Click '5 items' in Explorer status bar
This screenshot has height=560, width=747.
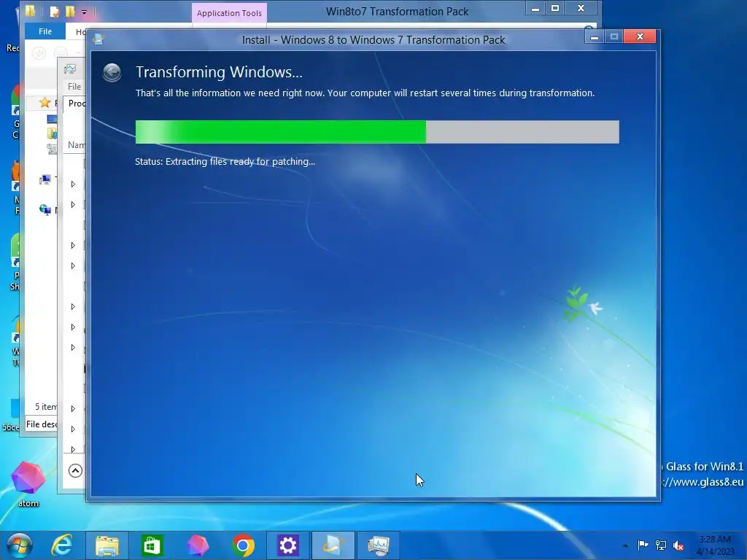coord(46,407)
